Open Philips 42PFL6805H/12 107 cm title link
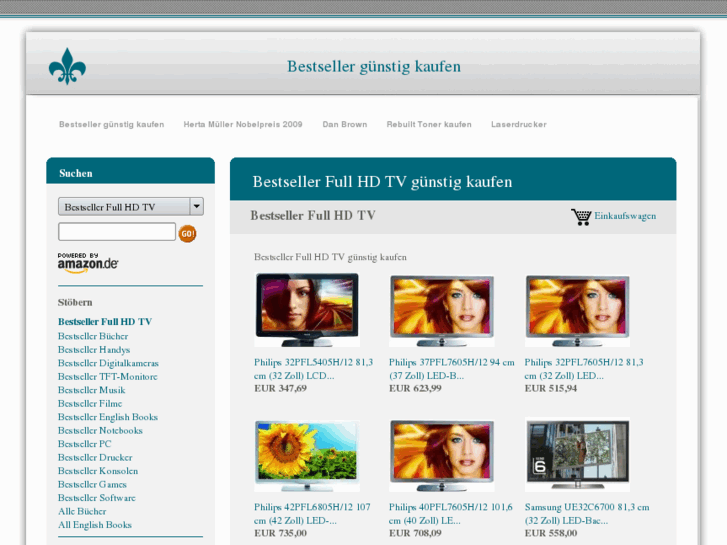The image size is (727, 545). (x=312, y=513)
